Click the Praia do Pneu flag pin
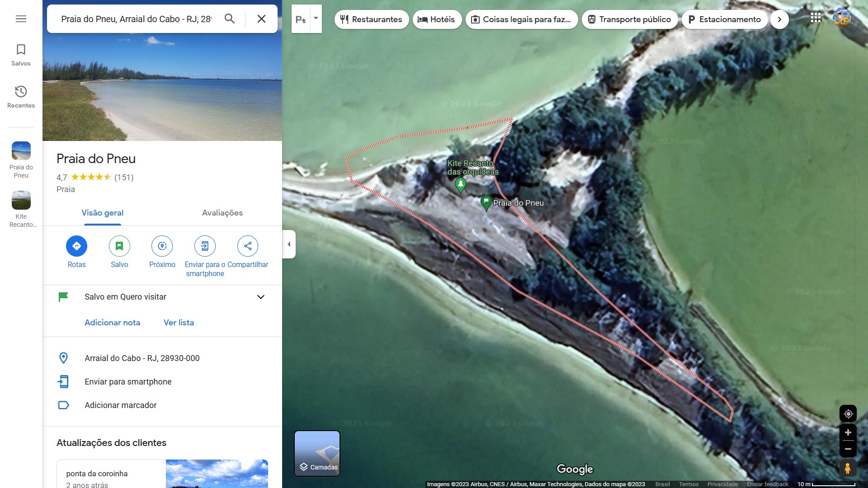The height and width of the screenshot is (488, 868). click(x=486, y=203)
